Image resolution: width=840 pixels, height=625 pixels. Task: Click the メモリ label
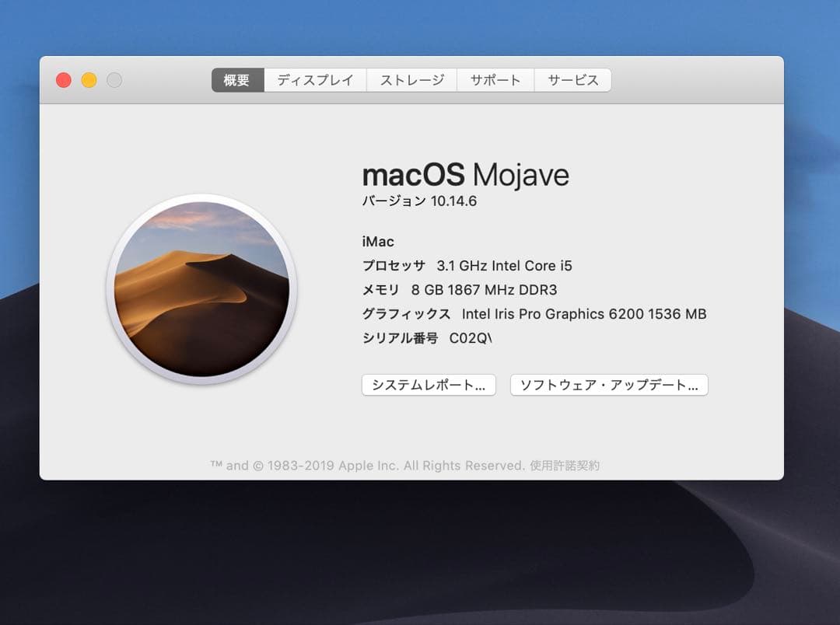pos(381,290)
